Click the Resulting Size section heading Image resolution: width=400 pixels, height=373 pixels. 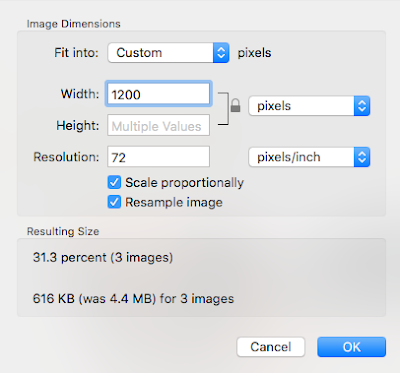coord(63,231)
